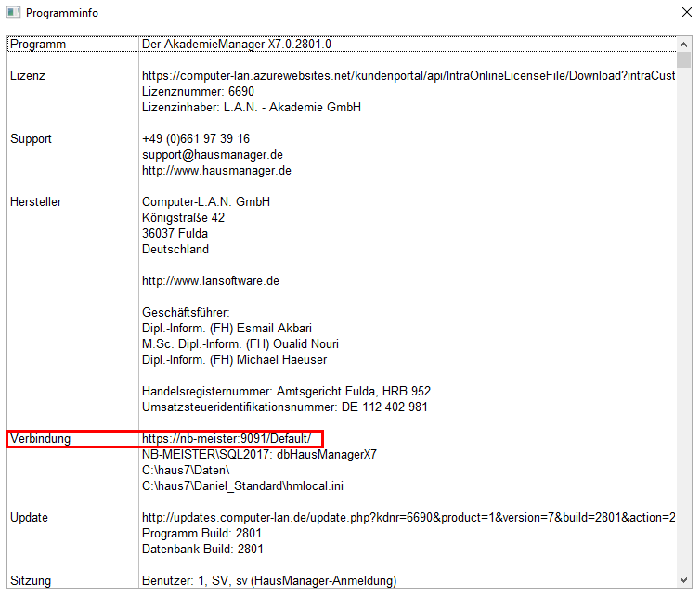Click the Programminfo window icon in title bar
This screenshot has height=595, width=700.
[x=13, y=13]
